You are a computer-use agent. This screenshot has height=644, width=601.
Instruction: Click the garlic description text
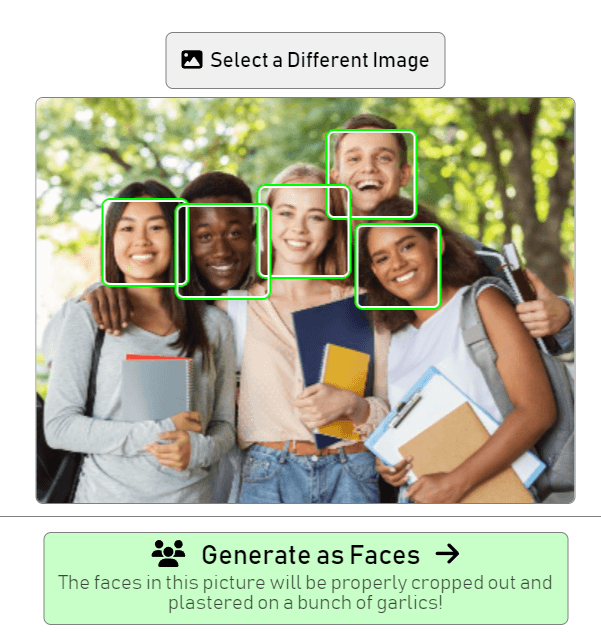(305, 593)
